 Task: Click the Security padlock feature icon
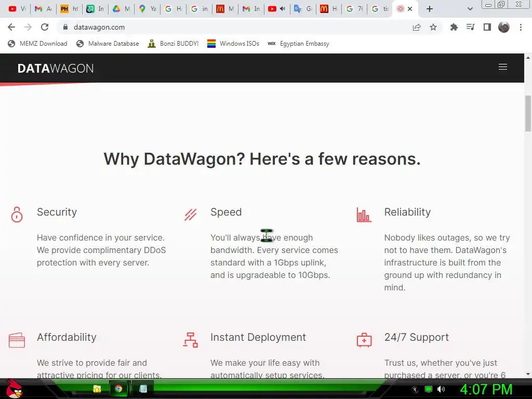(x=17, y=215)
